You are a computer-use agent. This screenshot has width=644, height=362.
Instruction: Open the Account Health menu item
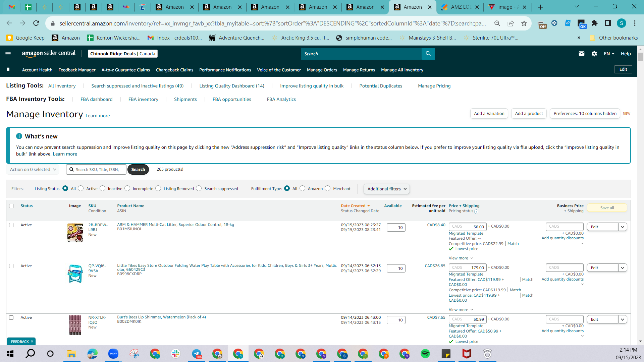tap(37, 70)
